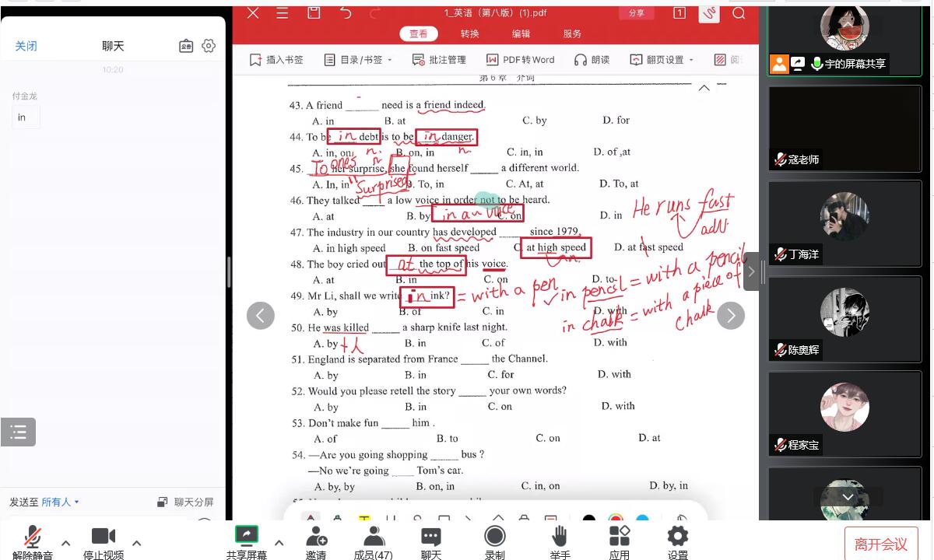Expand the 翻页设置 dropdown
This screenshot has width=934, height=560.
click(x=662, y=60)
